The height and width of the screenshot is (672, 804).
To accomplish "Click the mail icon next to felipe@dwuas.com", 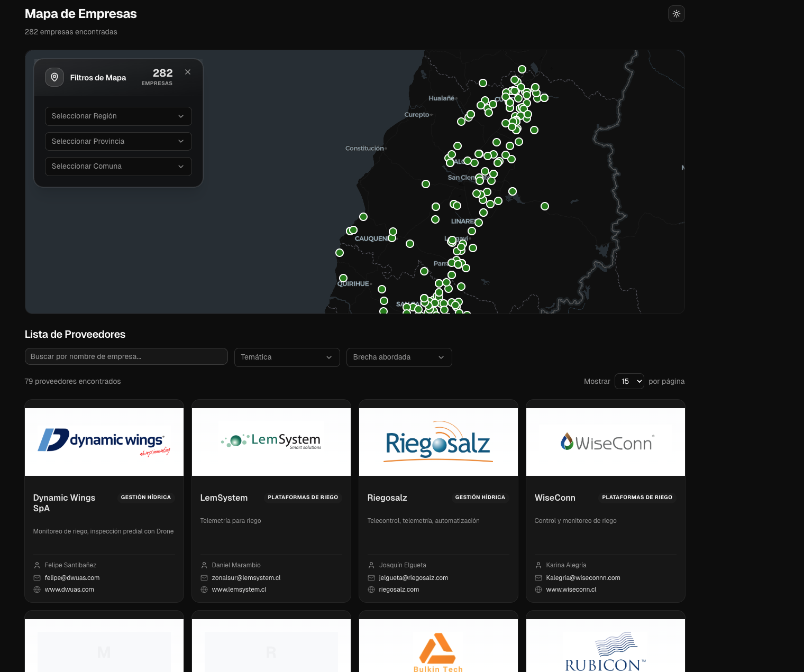I will click(37, 578).
